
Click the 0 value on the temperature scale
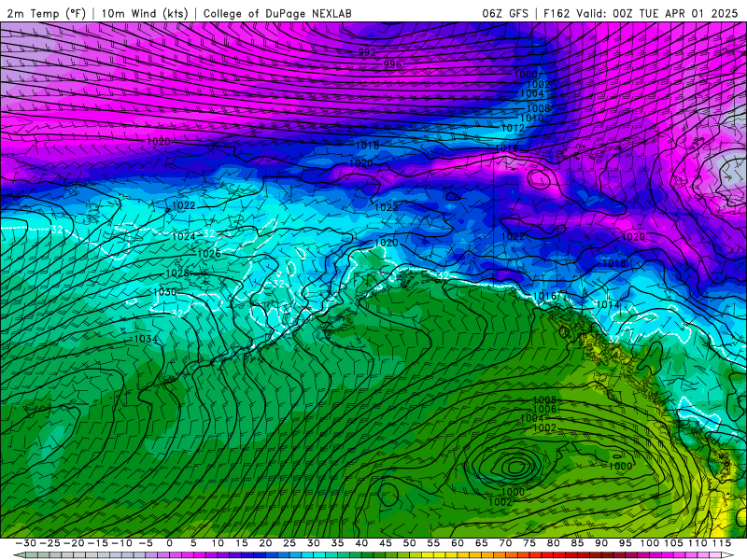click(x=169, y=543)
